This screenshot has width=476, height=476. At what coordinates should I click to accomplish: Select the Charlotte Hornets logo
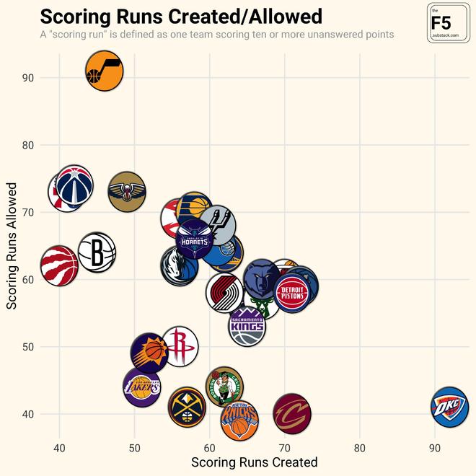[195, 242]
